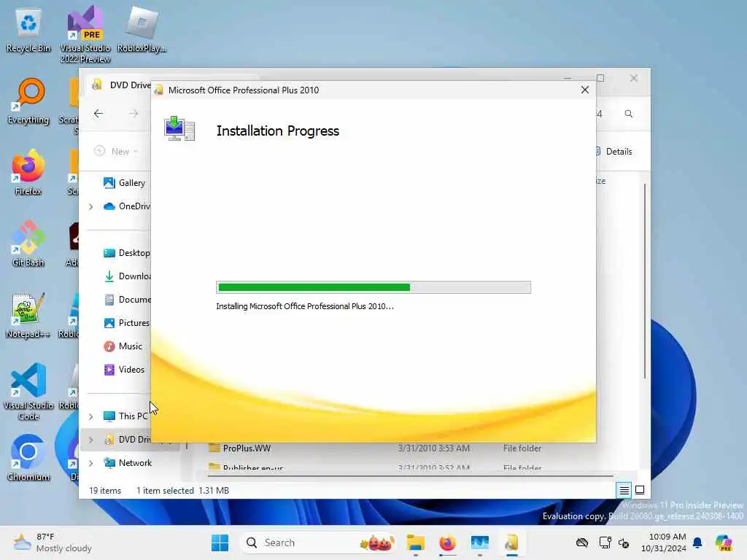Select This PC in the navigation pane
The height and width of the screenshot is (560, 747).
point(125,416)
